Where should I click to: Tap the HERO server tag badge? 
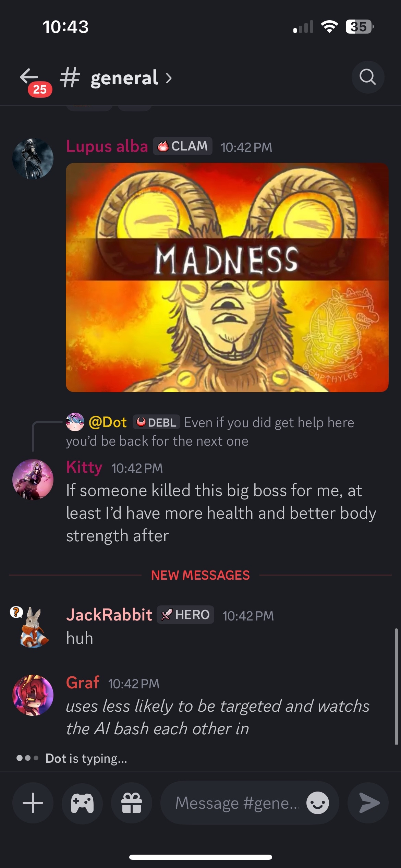[x=185, y=615]
